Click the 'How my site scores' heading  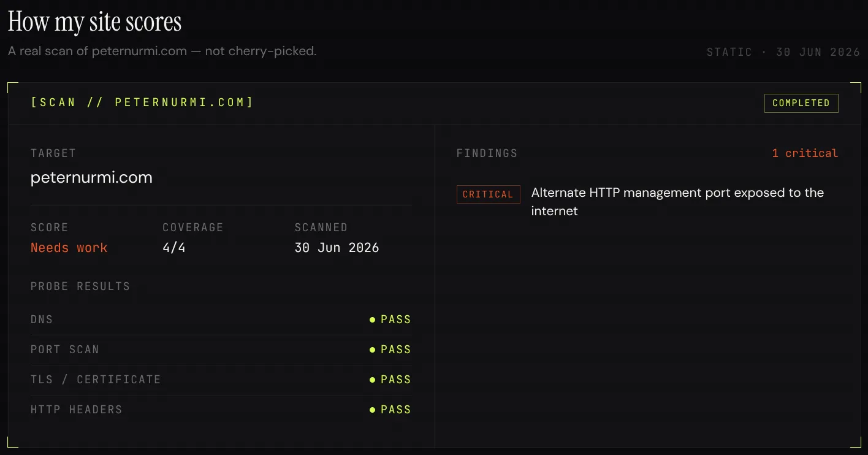[94, 22]
